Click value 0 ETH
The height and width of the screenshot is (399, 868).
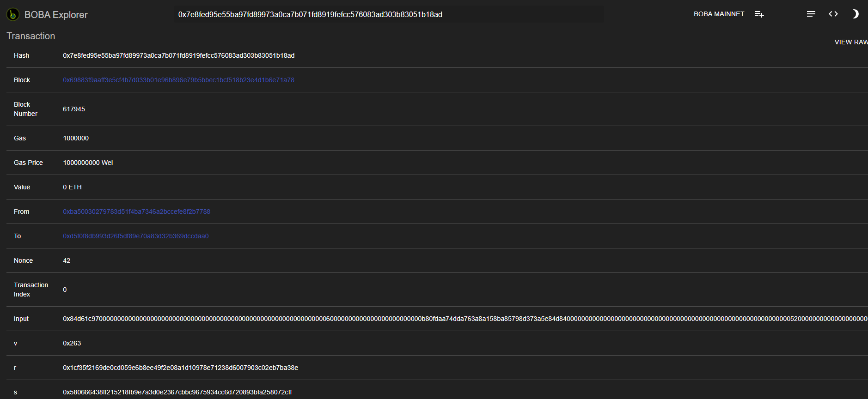(72, 187)
